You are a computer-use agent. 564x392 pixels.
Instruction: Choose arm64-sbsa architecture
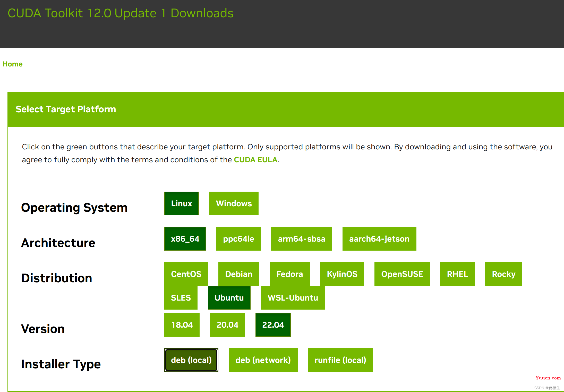tap(302, 239)
